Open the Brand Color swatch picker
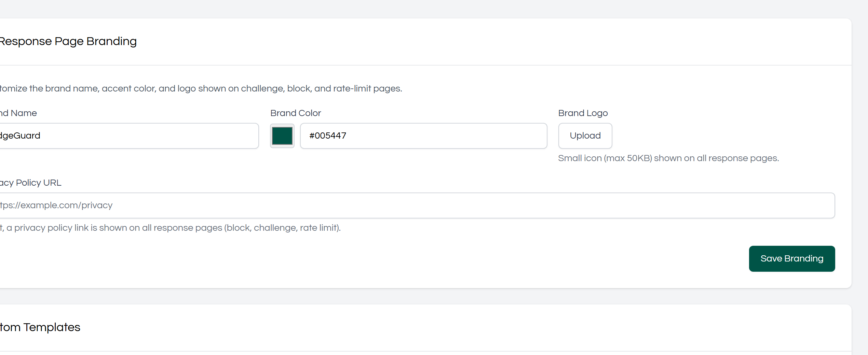This screenshot has height=355, width=868. tap(282, 136)
